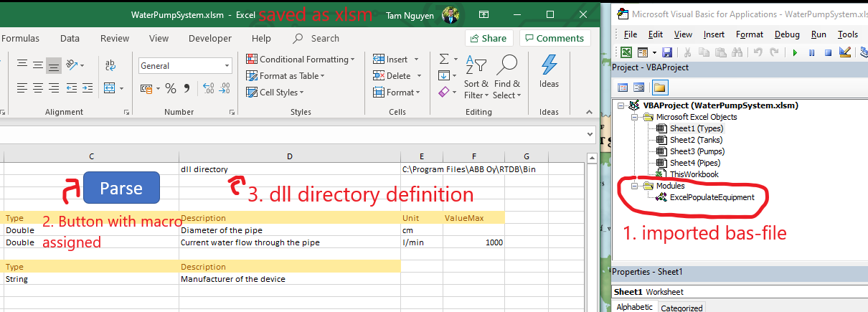Expand the formula bar chevron

coord(590,133)
